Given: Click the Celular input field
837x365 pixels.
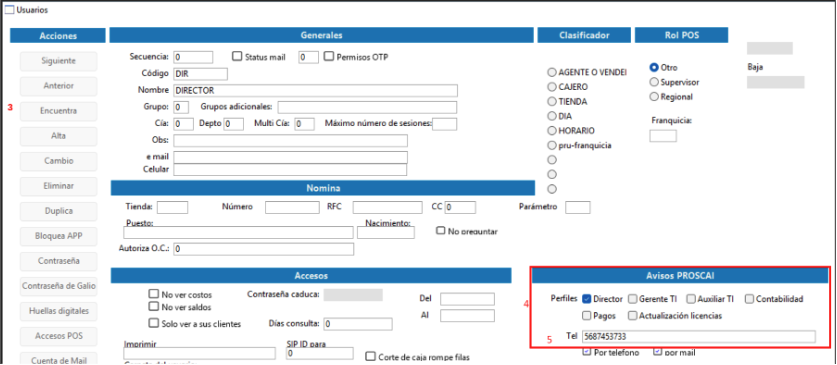Looking at the screenshot, I should [x=290, y=170].
